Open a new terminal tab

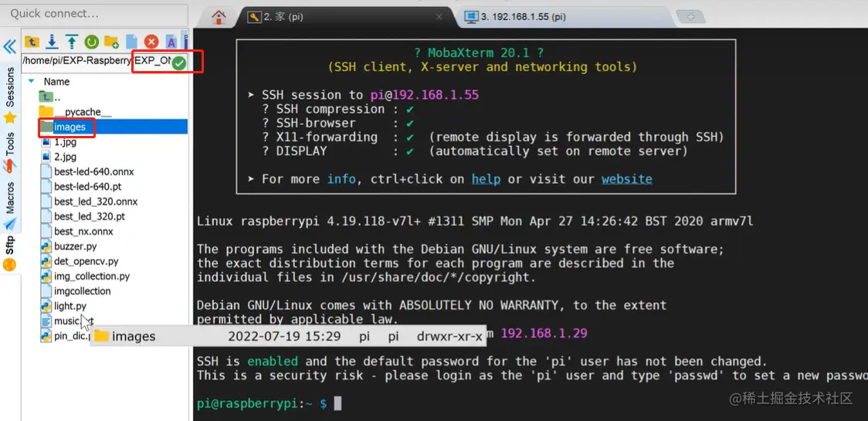click(691, 17)
